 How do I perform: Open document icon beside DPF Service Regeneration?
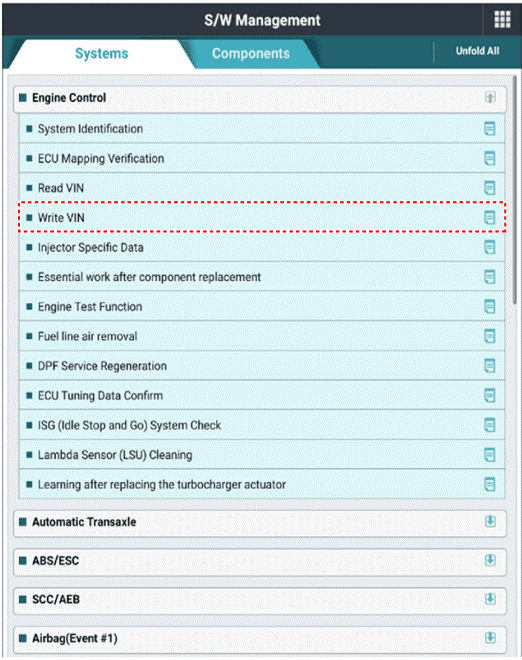click(490, 366)
